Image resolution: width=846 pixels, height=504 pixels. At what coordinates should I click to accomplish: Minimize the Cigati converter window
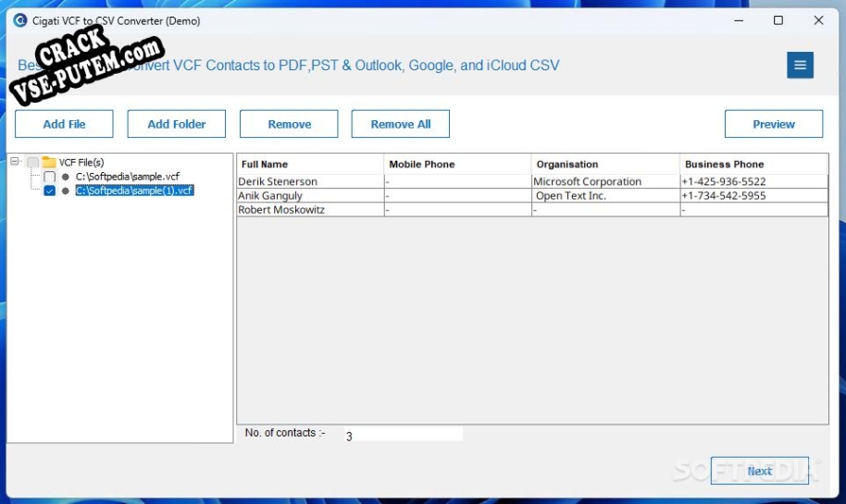tap(739, 20)
